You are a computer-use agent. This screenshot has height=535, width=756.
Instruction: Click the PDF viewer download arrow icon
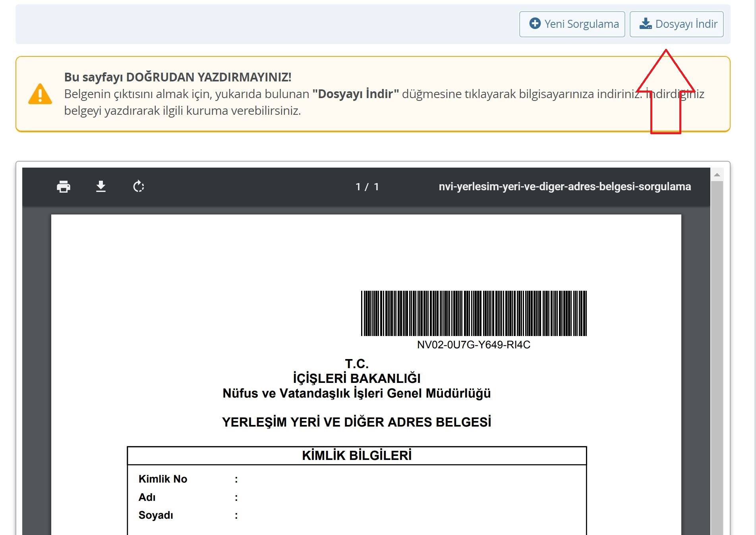click(x=101, y=186)
